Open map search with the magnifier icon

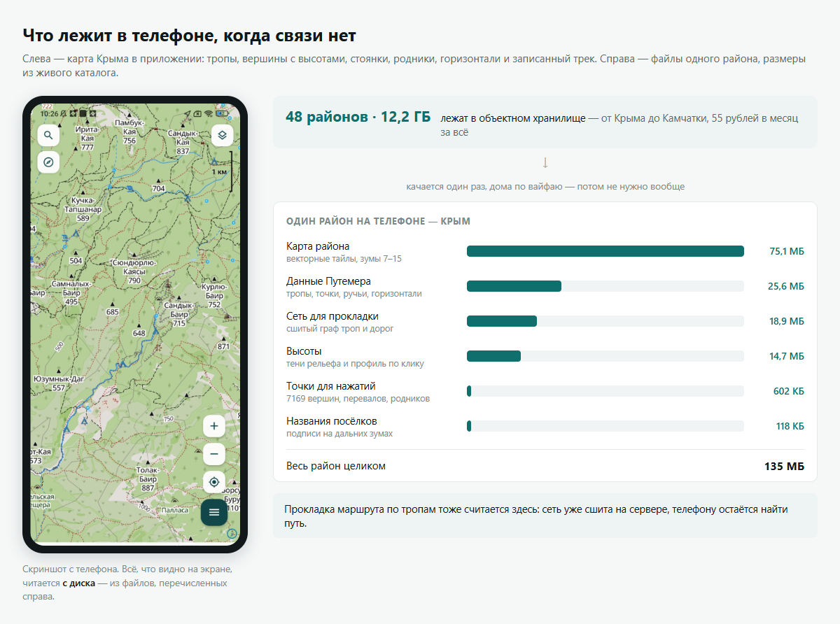tap(48, 135)
